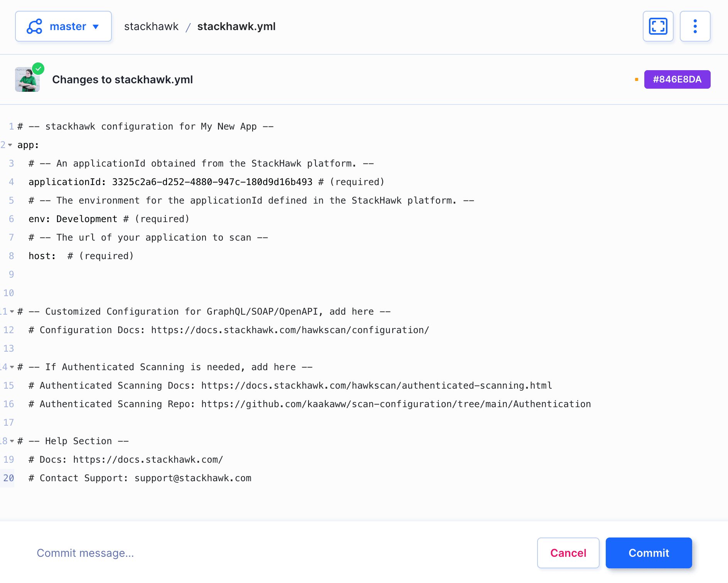Image resolution: width=728 pixels, height=583 pixels.
Task: Open the master branch dropdown
Action: [63, 26]
